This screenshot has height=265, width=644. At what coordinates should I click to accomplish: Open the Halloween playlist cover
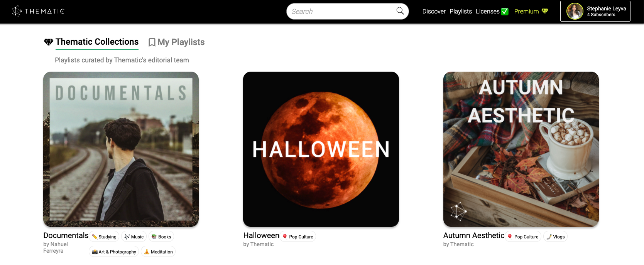[x=321, y=149]
